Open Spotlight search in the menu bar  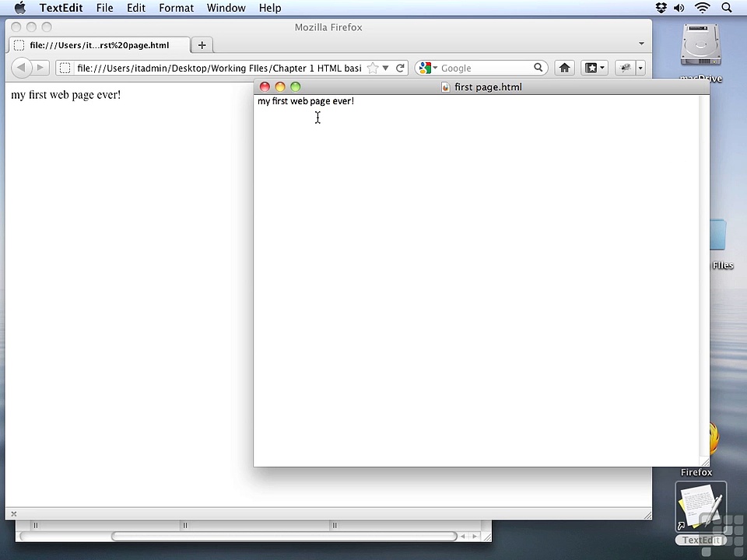pos(726,8)
